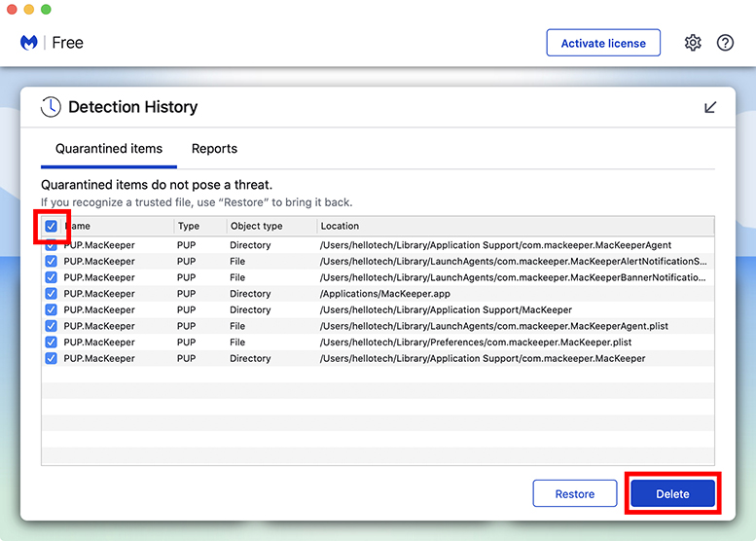
Task: Open the help question mark icon
Action: (725, 43)
